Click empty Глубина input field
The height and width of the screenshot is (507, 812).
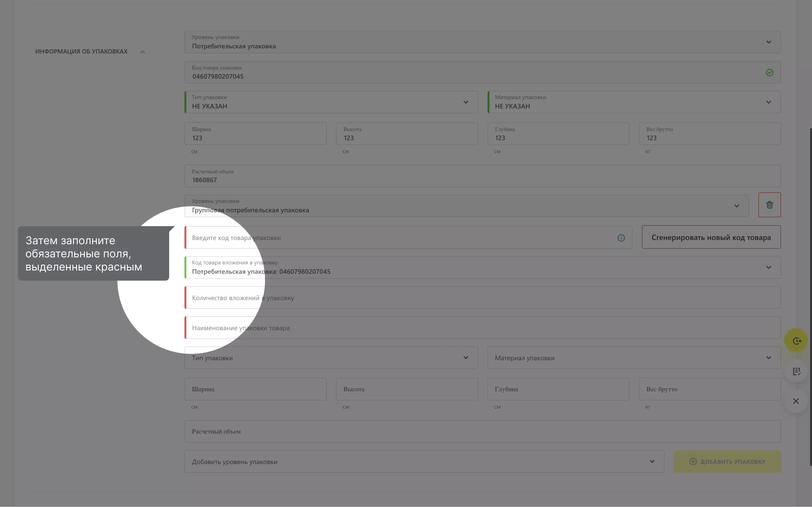(558, 389)
